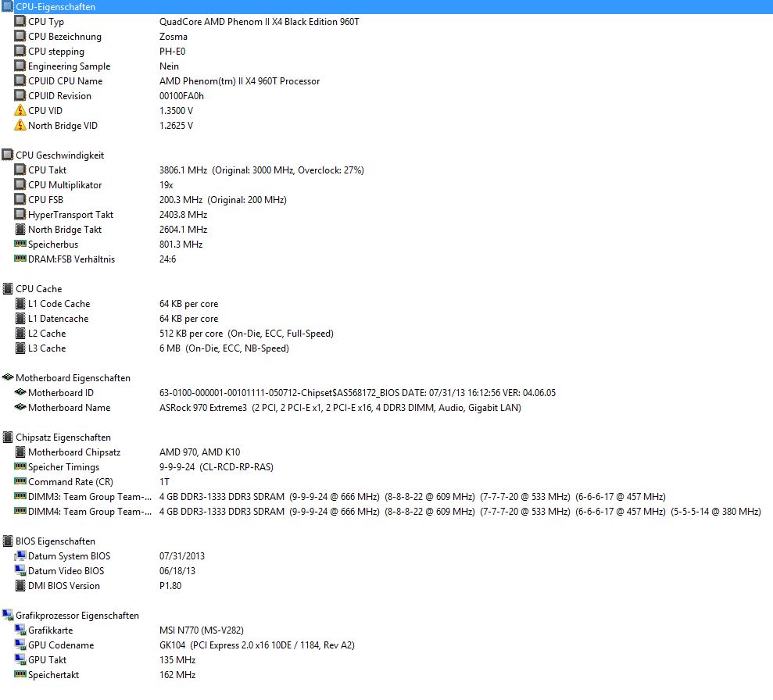Select the 19x multiplier value
773x700 pixels.
pos(166,184)
